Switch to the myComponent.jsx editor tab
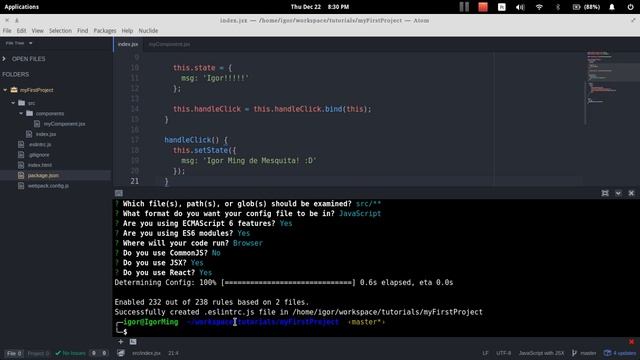The width and height of the screenshot is (640, 360). [169, 44]
